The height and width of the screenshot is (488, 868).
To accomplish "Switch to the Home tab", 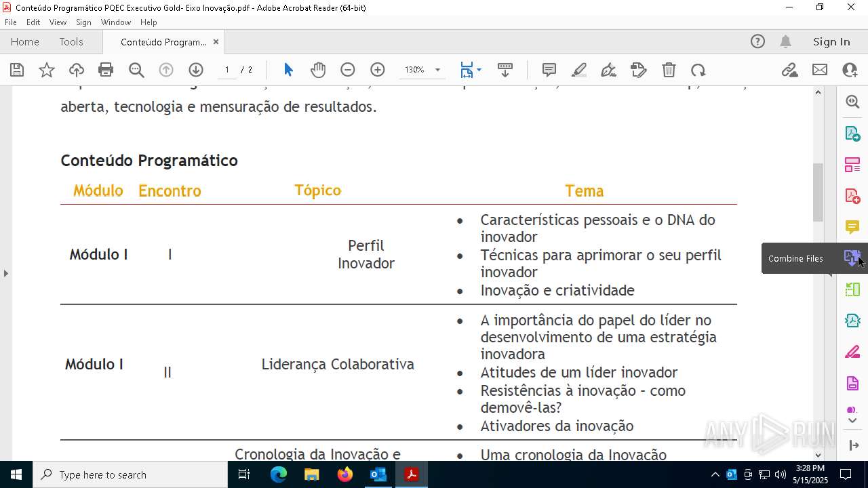I will point(25,42).
